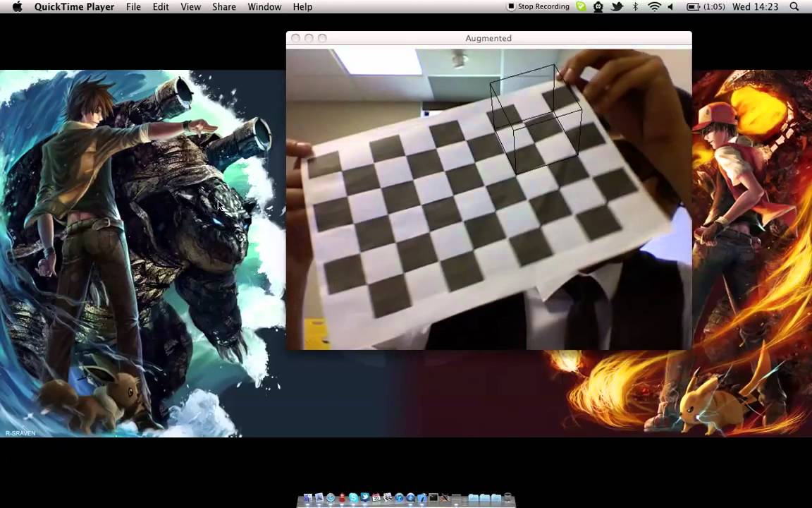Close the Augmented window
Screen dimensions: 812x508
[x=296, y=38]
